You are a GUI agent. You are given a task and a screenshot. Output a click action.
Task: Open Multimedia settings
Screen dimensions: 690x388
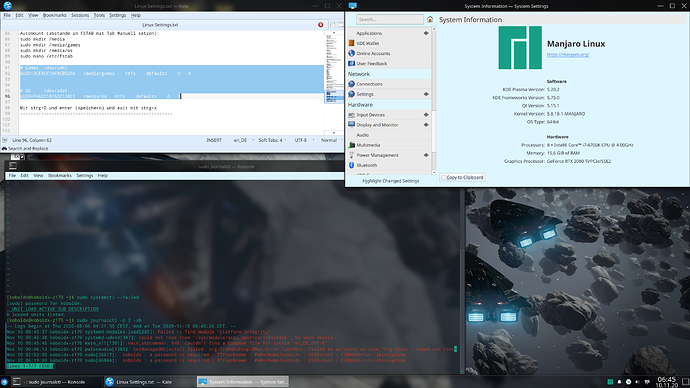point(389,145)
